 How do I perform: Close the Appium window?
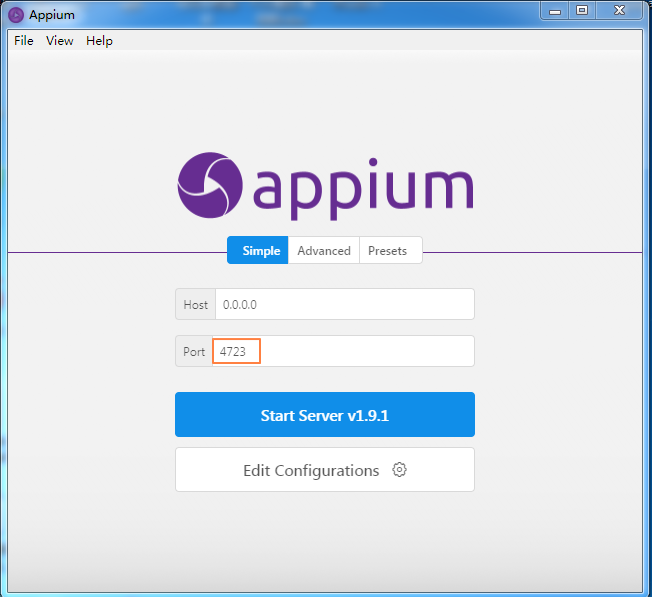click(620, 10)
